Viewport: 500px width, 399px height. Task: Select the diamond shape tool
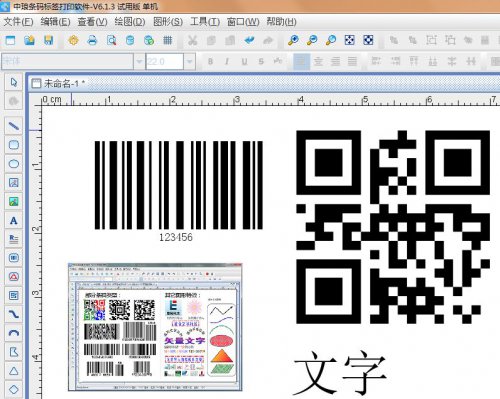pyautogui.click(x=14, y=389)
